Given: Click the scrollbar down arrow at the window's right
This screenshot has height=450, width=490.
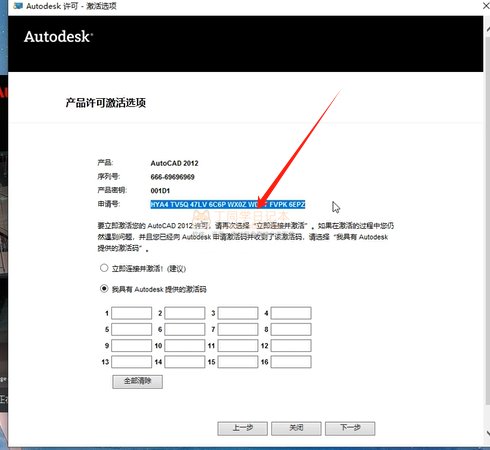Looking at the screenshot, I should [x=487, y=433].
